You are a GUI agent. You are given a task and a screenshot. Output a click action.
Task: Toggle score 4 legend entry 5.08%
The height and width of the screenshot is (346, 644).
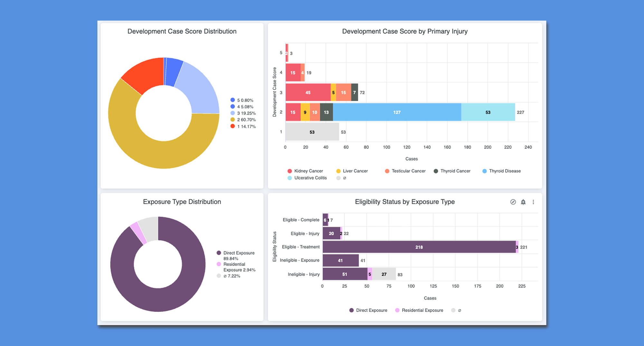[x=242, y=107]
